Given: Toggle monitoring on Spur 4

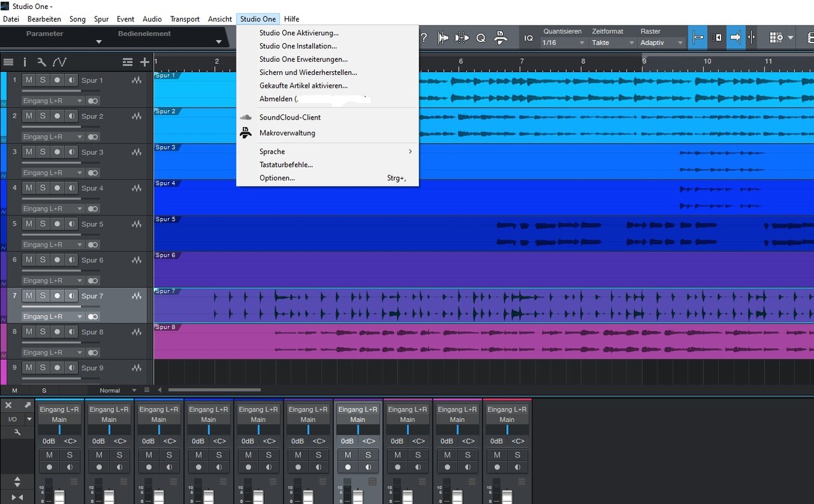Looking at the screenshot, I should (x=71, y=188).
